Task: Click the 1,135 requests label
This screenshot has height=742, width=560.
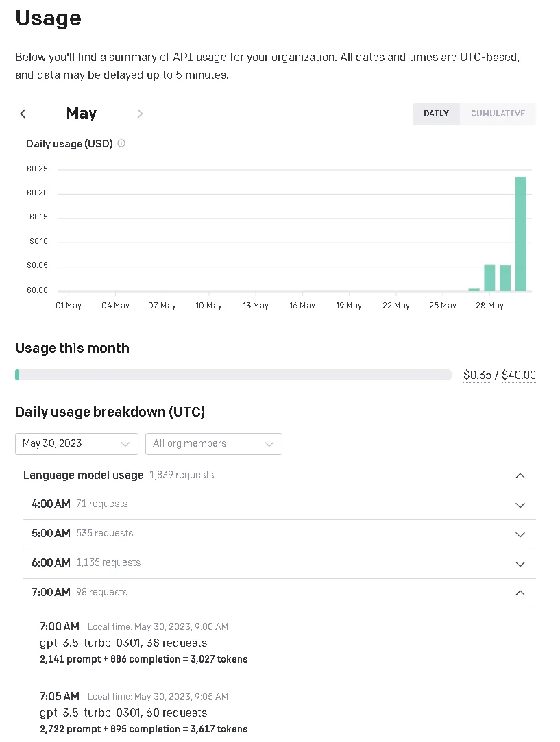Action: tap(108, 562)
